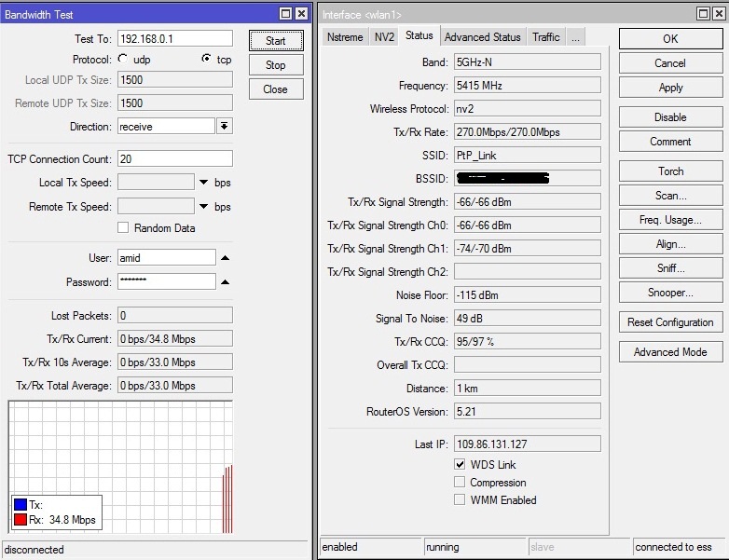
Task: Expand the Remote Tx Speed arrow
Action: click(204, 207)
